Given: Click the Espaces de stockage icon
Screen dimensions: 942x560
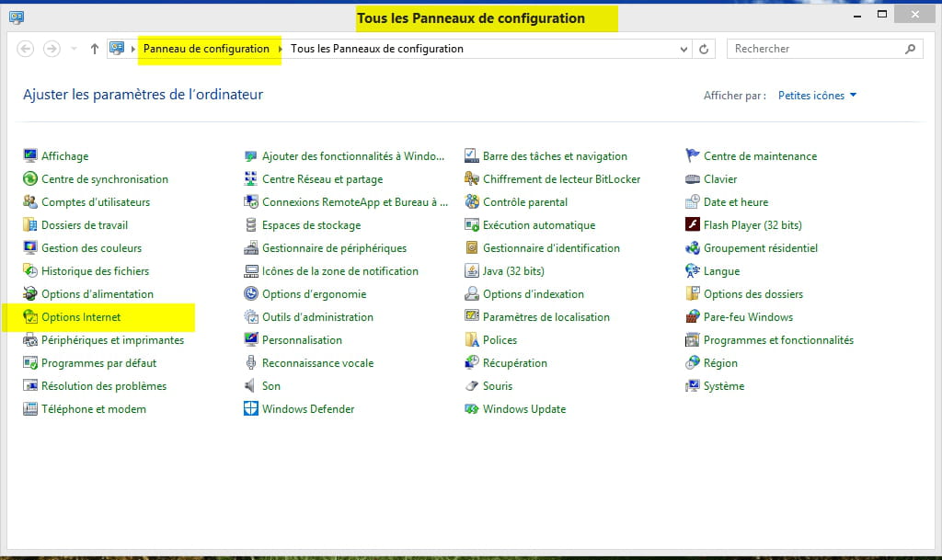Looking at the screenshot, I should [x=250, y=225].
